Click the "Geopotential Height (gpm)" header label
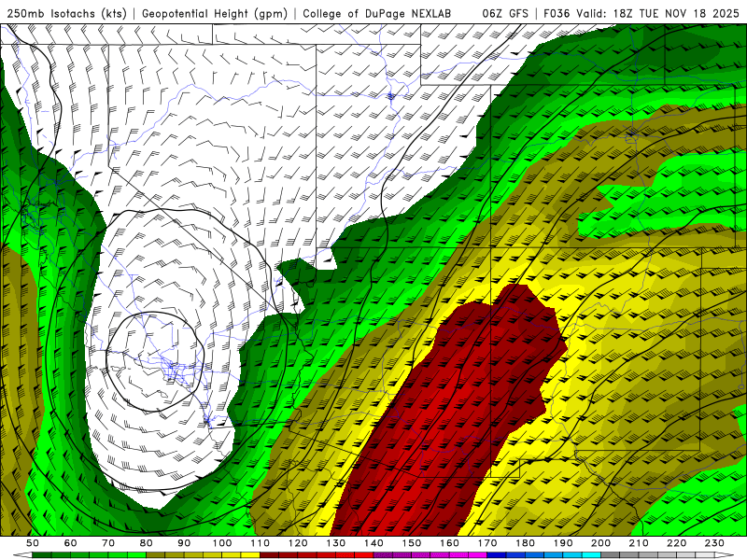Viewport: 747px width, 560px height. 215,14
